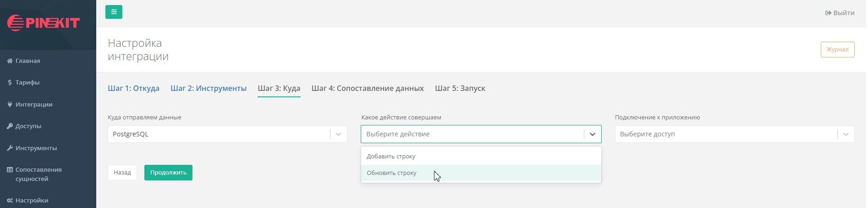Image resolution: width=868 pixels, height=208 pixels.
Task: Switch to Шаг 1: Откуда tab
Action: click(133, 88)
